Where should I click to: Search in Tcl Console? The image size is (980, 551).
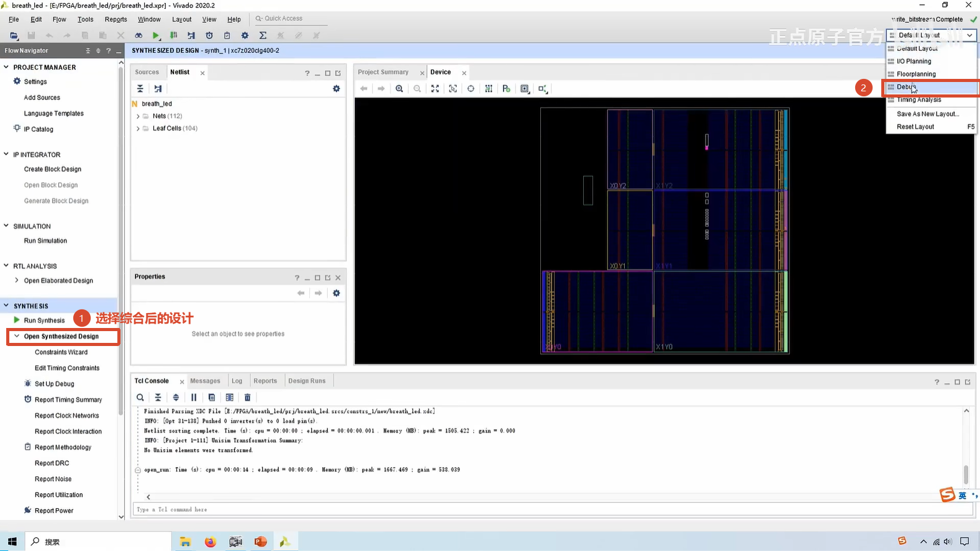140,398
